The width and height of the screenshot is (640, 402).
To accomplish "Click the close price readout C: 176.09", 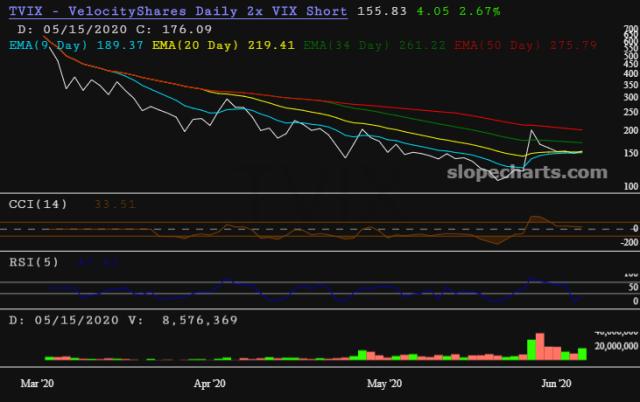I will 174,29.
